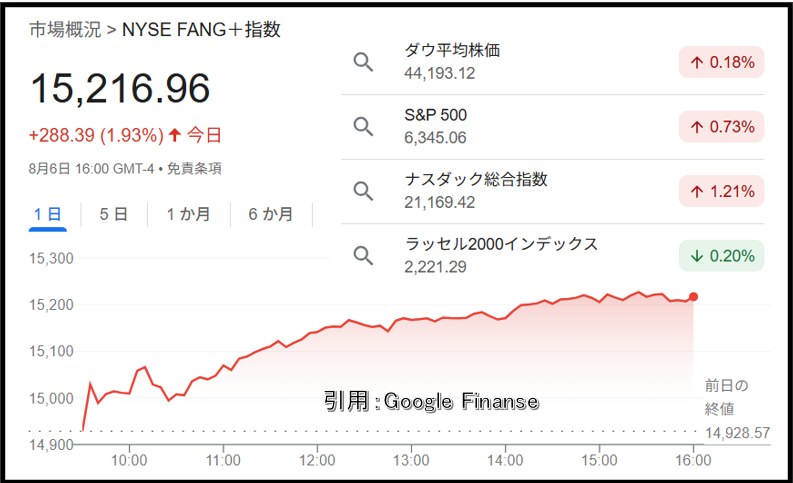
Task: Switch to the 1か月 chart tab
Action: pos(188,214)
